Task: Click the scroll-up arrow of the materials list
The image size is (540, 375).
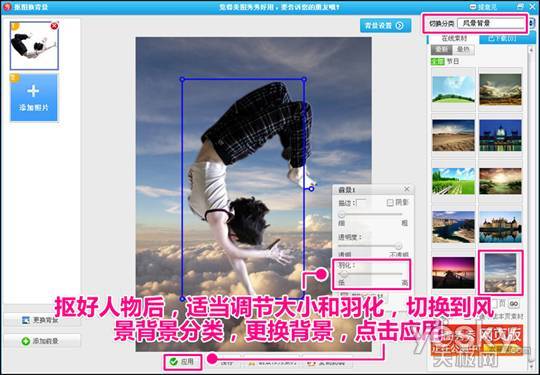Action: click(x=532, y=49)
